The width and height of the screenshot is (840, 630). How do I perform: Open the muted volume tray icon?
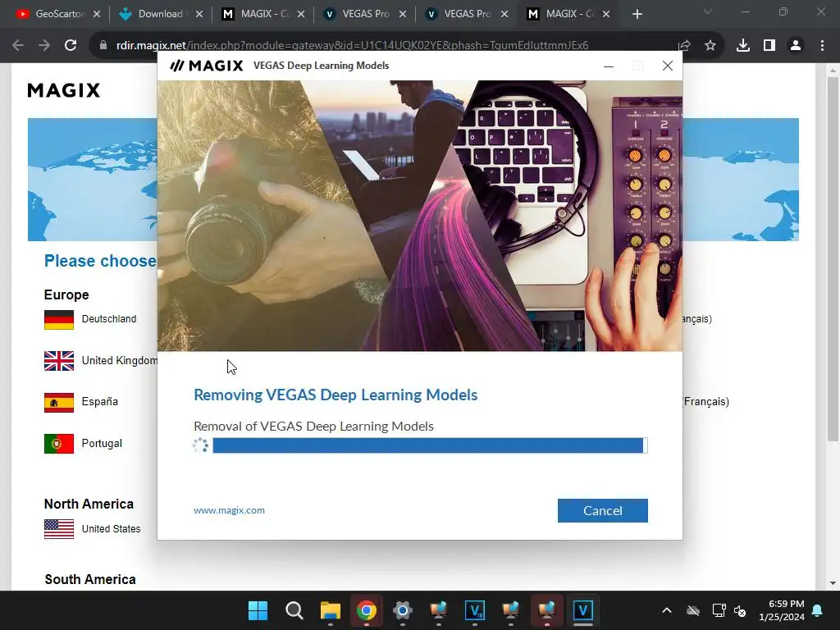(x=740, y=610)
